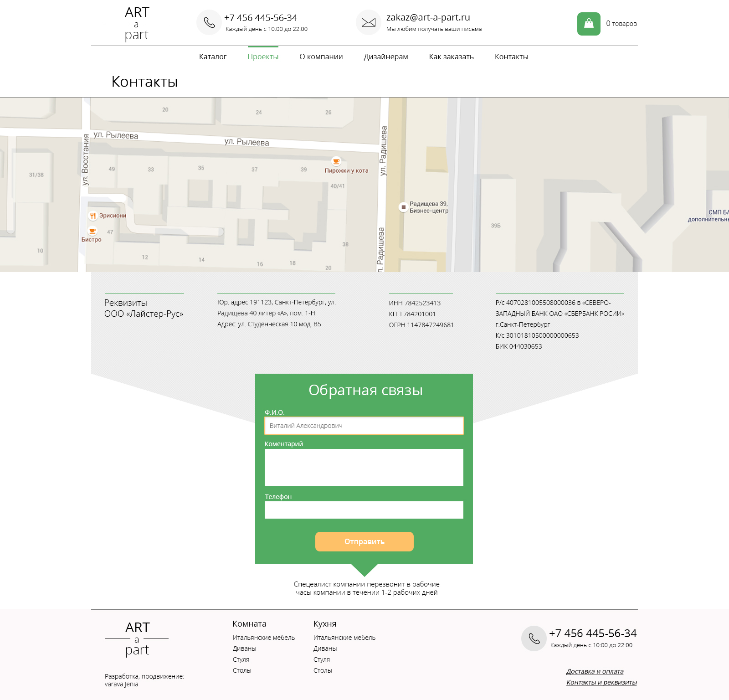The width and height of the screenshot is (729, 700).
Task: Open the green shopping bag cart icon
Action: (589, 24)
